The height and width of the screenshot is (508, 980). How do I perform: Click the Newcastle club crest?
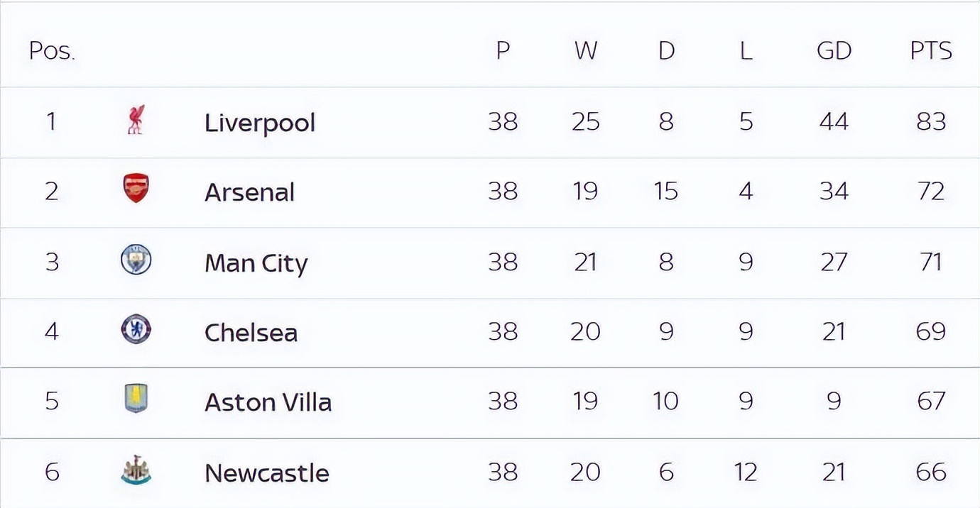tap(136, 470)
